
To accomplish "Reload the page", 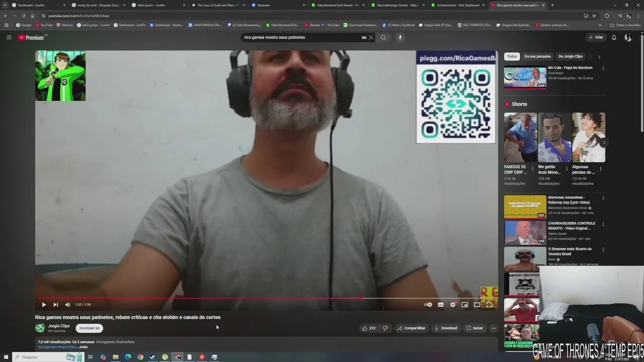I will pyautogui.click(x=23, y=16).
